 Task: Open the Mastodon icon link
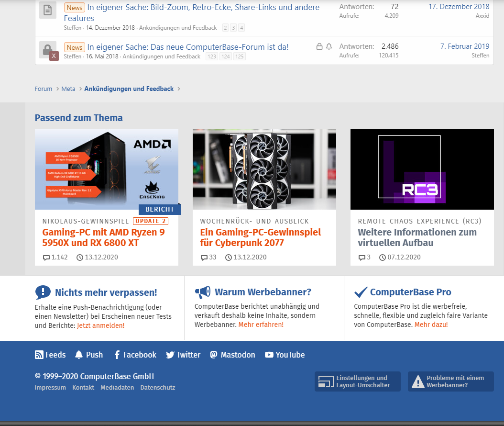(213, 355)
